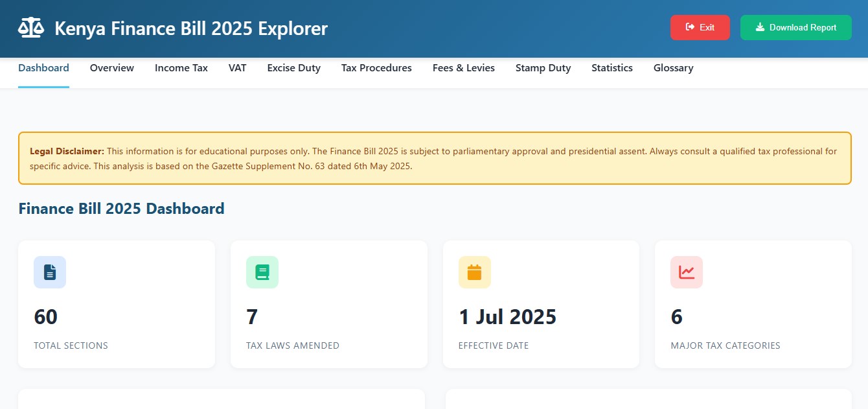
Task: Open the Glossary tab
Action: (673, 67)
